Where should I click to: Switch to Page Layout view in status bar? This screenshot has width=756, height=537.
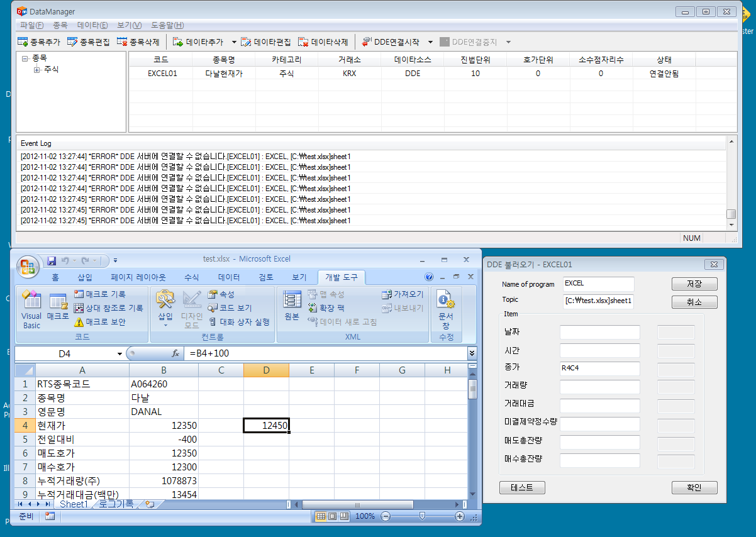point(333,516)
